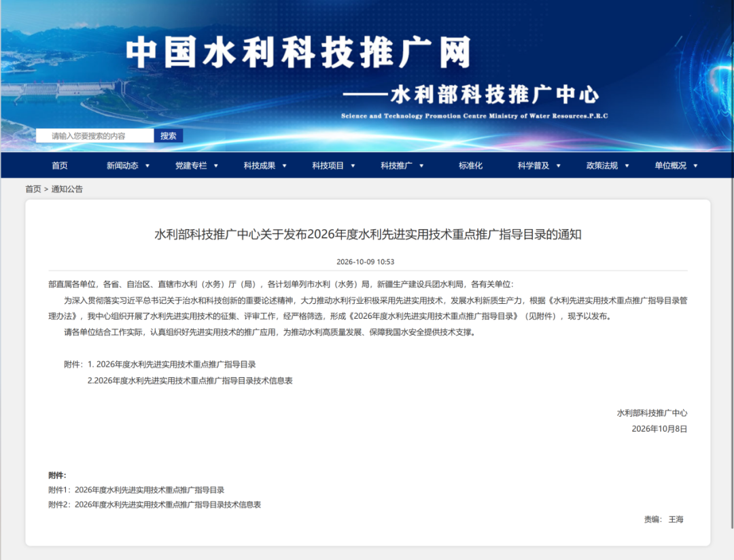Expand the 科技成果 dropdown arrow

coord(284,166)
